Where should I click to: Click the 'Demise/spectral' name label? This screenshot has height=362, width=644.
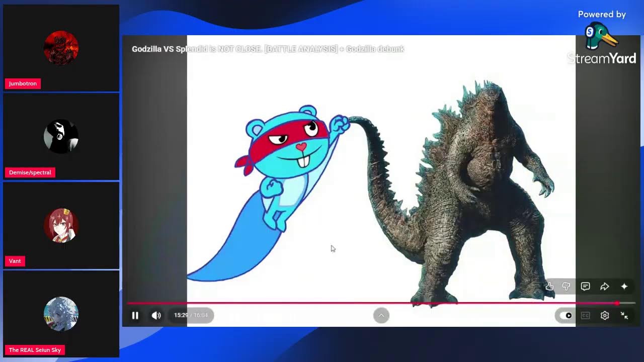pyautogui.click(x=30, y=172)
